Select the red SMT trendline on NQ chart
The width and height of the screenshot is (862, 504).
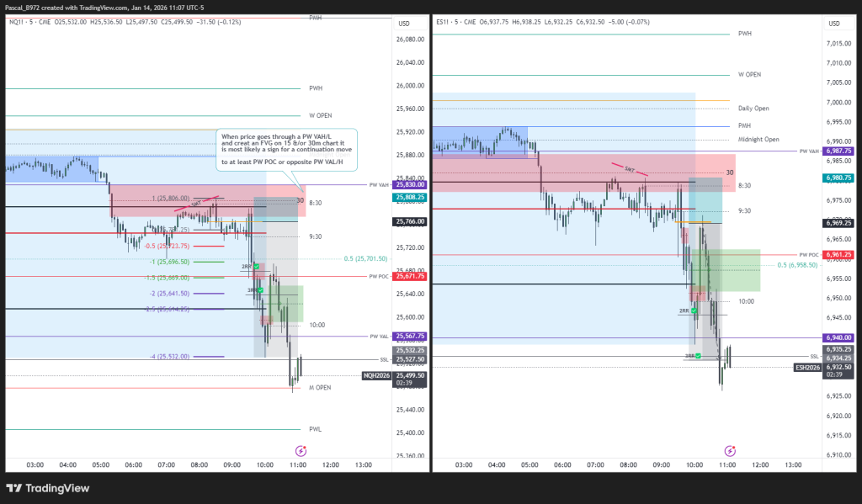click(206, 201)
